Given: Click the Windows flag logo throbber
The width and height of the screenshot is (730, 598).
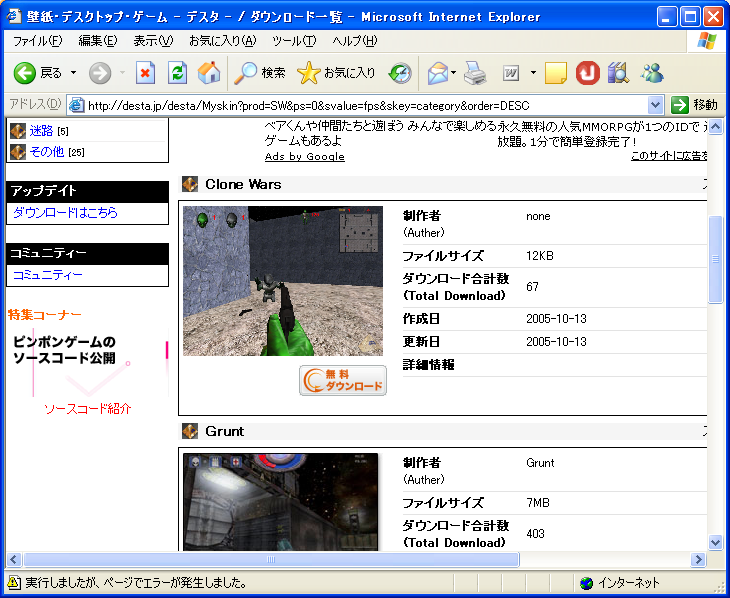Looking at the screenshot, I should click(707, 41).
